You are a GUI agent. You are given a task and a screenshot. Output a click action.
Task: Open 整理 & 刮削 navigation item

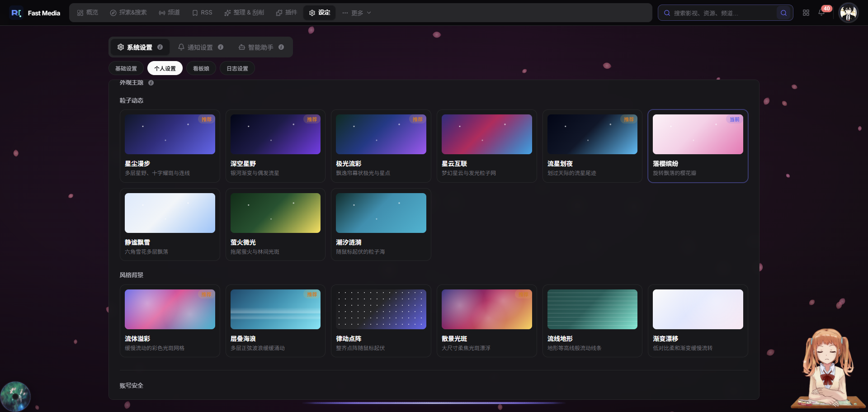tap(244, 13)
